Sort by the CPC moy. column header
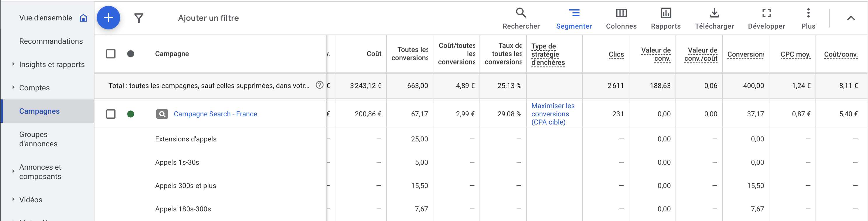Viewport: 868px width, 221px height. [796, 54]
